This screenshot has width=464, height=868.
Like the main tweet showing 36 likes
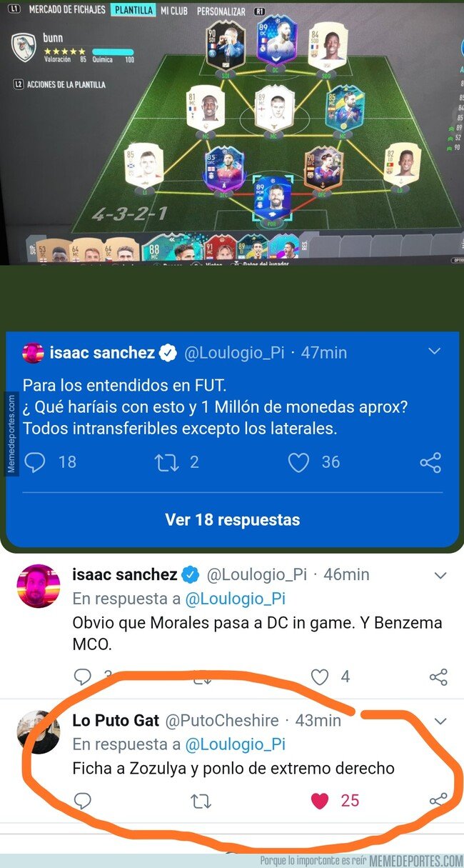point(298,463)
